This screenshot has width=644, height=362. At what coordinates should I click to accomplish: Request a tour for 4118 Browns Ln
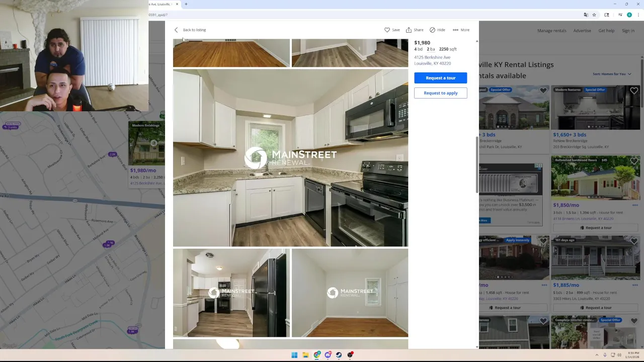pyautogui.click(x=596, y=228)
